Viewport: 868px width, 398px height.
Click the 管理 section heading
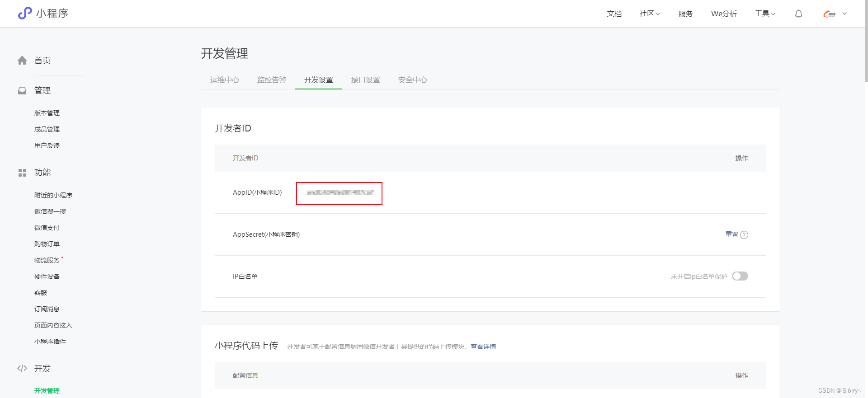pos(42,91)
